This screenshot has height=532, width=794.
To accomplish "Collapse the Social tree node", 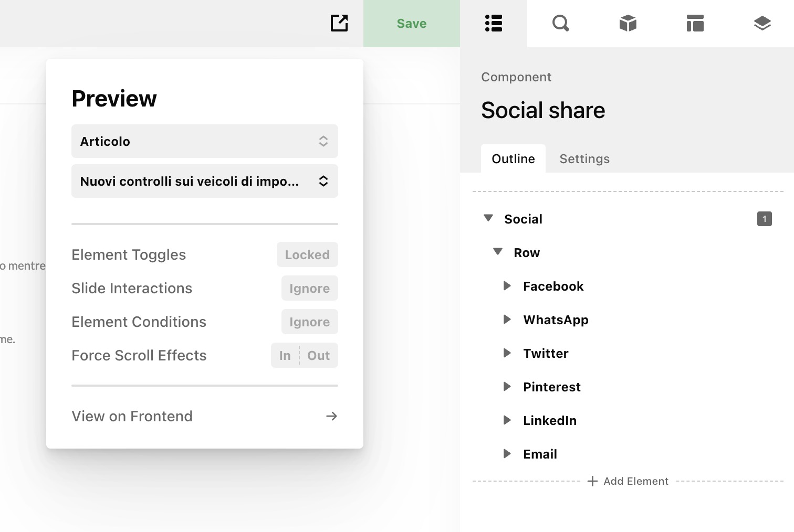I will 488,218.
